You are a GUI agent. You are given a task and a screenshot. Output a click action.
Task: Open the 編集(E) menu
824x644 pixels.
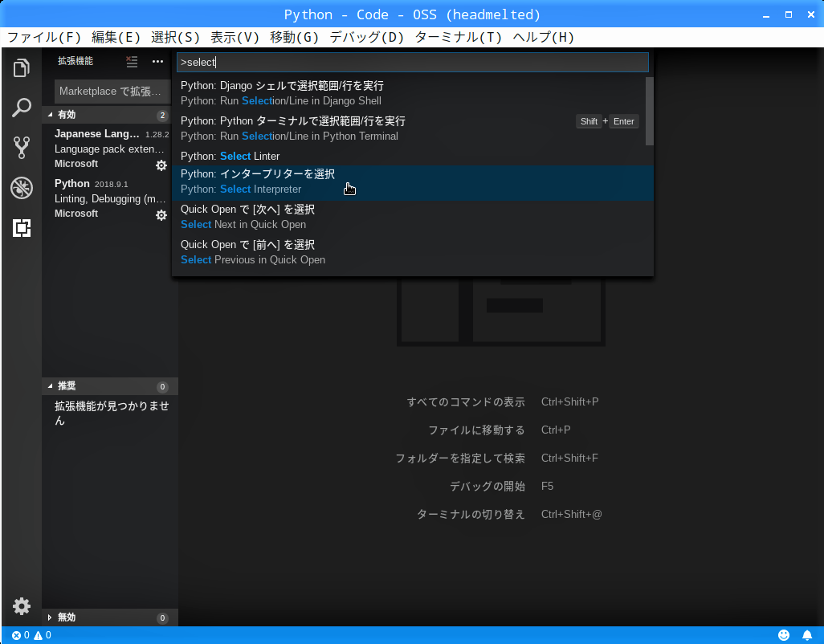[116, 37]
